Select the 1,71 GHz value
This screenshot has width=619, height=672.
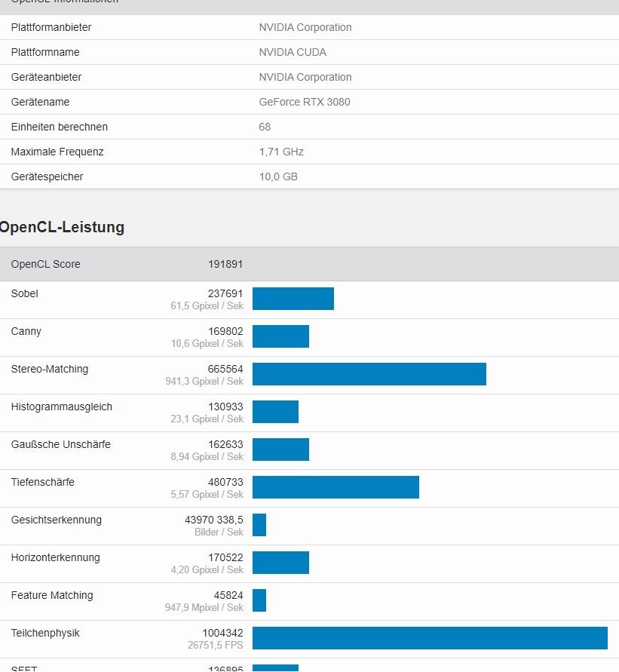tap(281, 152)
